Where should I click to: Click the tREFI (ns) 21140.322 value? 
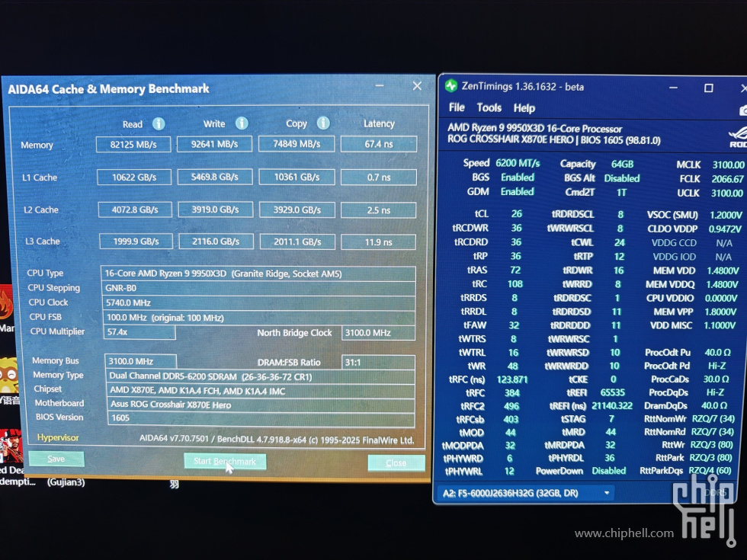(x=612, y=405)
